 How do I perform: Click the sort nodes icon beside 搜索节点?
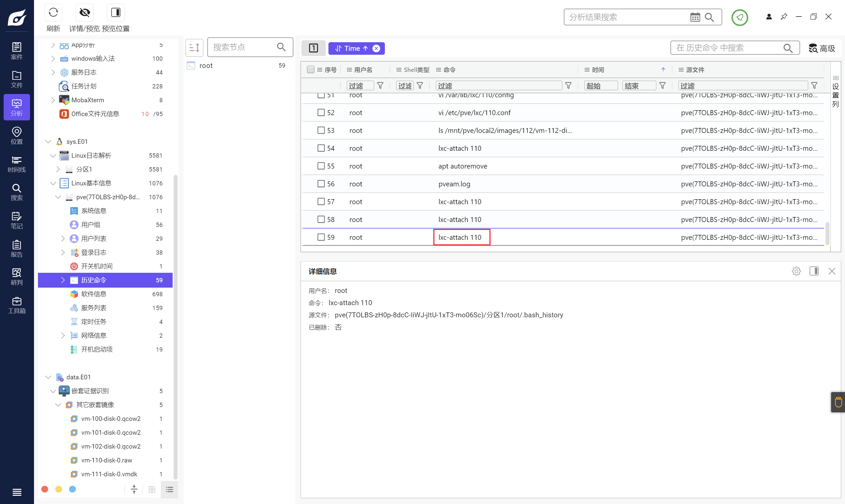(194, 47)
